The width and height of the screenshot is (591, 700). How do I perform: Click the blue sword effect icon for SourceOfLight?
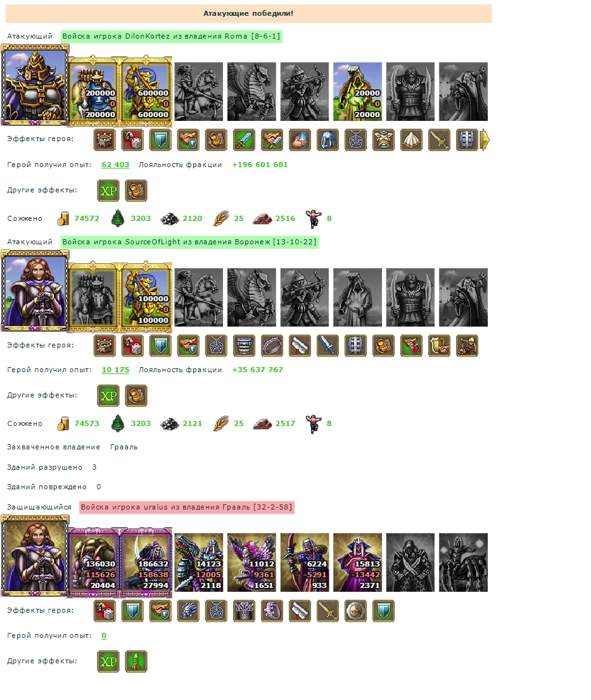click(x=327, y=346)
